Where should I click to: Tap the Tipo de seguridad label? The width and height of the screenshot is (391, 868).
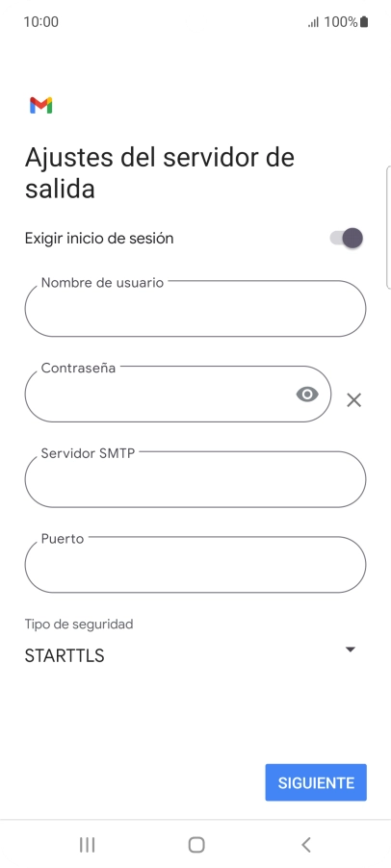[x=79, y=624]
